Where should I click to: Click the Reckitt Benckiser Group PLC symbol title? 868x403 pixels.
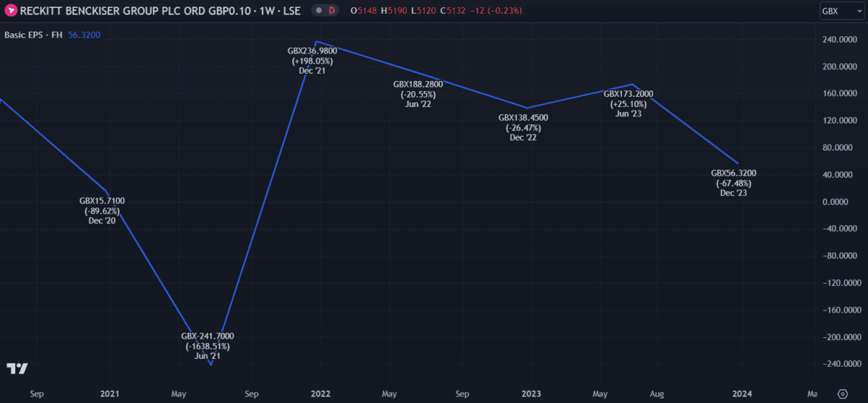155,11
